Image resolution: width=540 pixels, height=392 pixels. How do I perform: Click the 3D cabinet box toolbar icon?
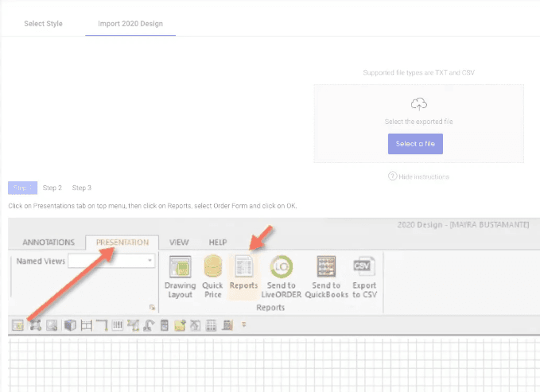(70, 325)
